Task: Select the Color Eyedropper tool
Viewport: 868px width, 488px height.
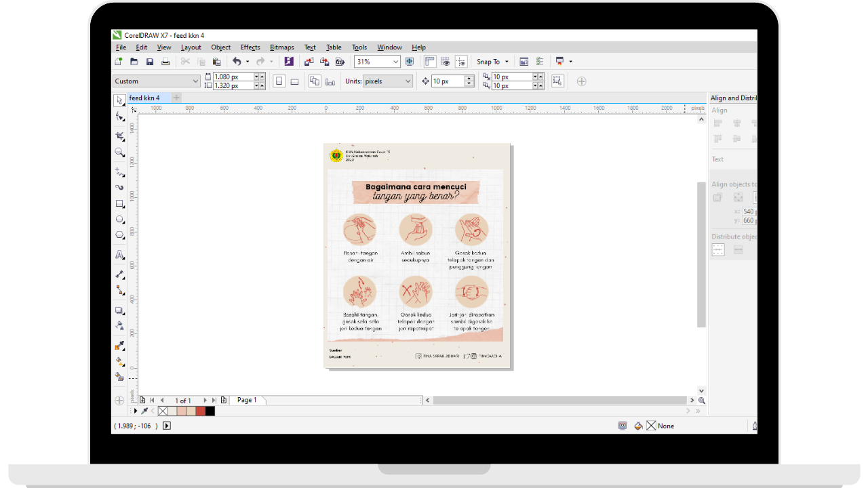Action: coord(119,346)
